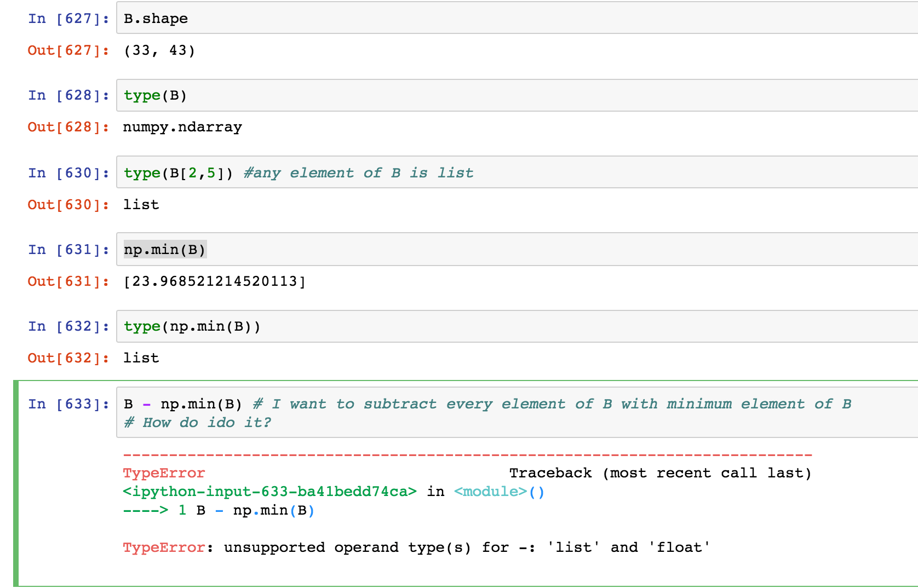Click 'Traceback (most recent call last)' text
918x588 pixels.
(660, 473)
